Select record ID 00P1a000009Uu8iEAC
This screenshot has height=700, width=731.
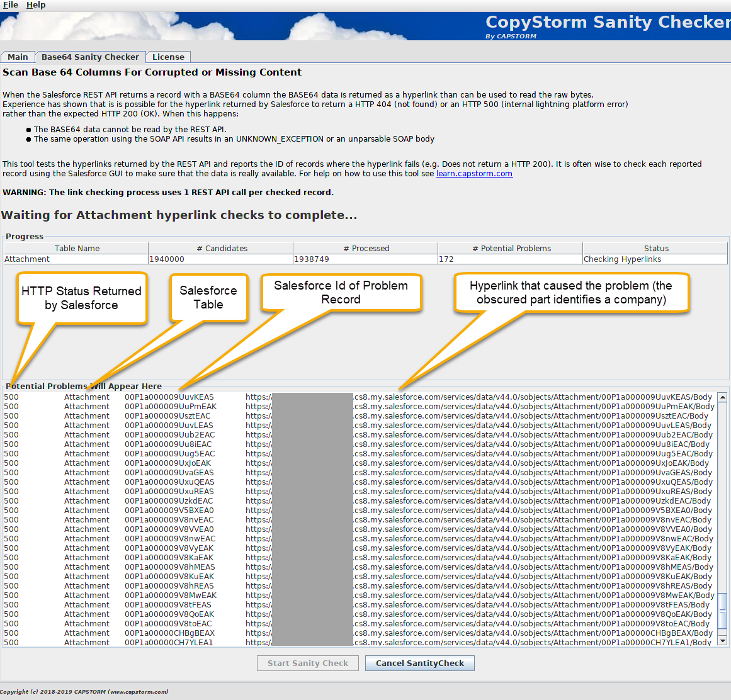[168, 444]
